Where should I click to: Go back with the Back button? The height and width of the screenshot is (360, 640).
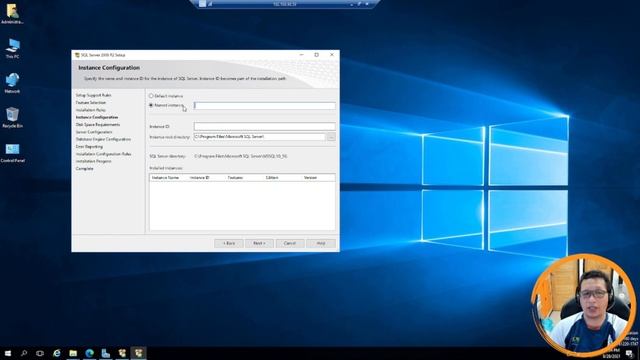pos(229,243)
